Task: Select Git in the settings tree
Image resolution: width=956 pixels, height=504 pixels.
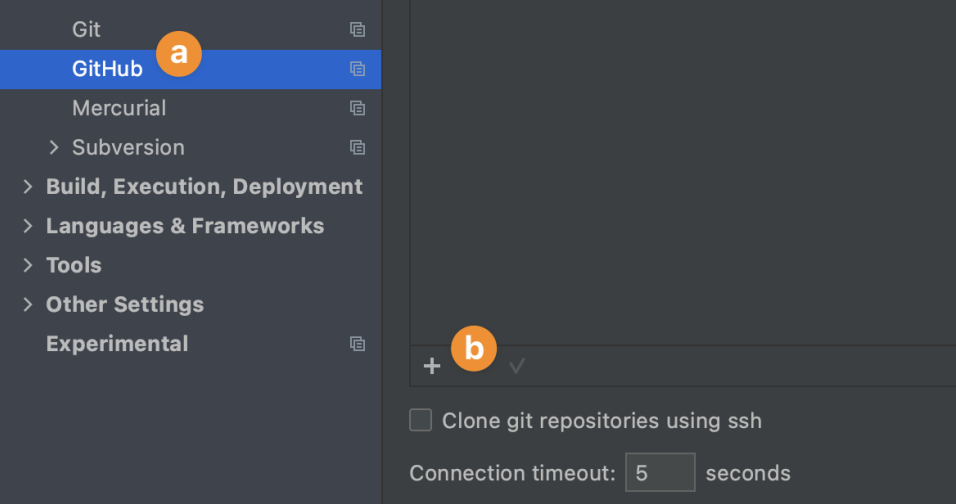Action: click(86, 29)
